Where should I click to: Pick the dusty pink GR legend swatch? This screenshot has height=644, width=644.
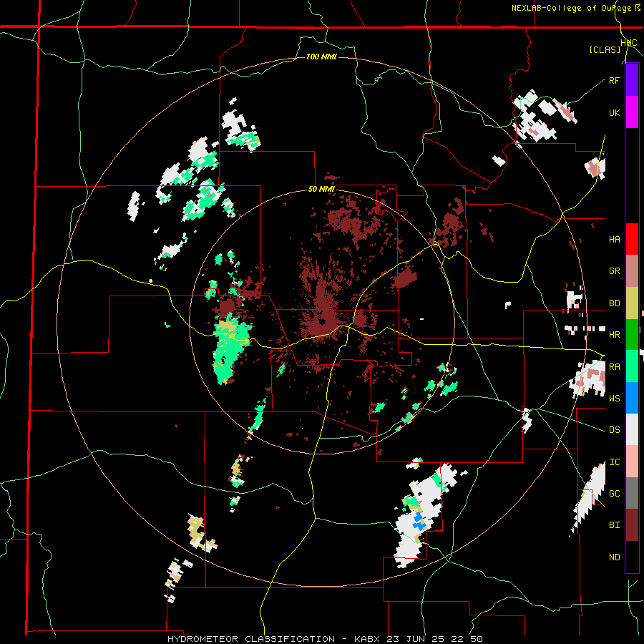tap(632, 271)
